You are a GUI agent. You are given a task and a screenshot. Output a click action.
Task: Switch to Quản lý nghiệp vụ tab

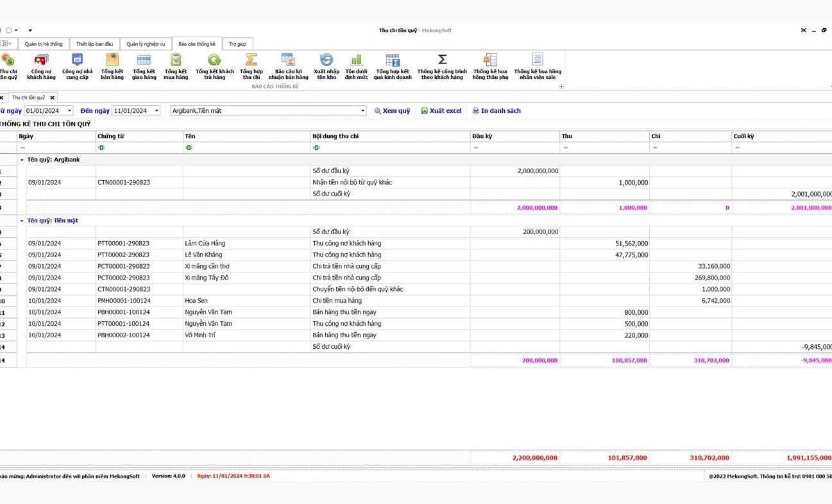[146, 44]
